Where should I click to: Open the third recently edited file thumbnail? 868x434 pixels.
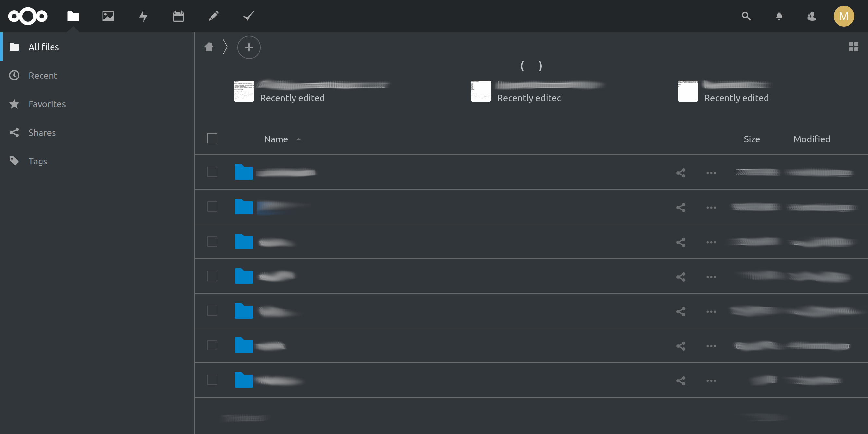tap(688, 91)
